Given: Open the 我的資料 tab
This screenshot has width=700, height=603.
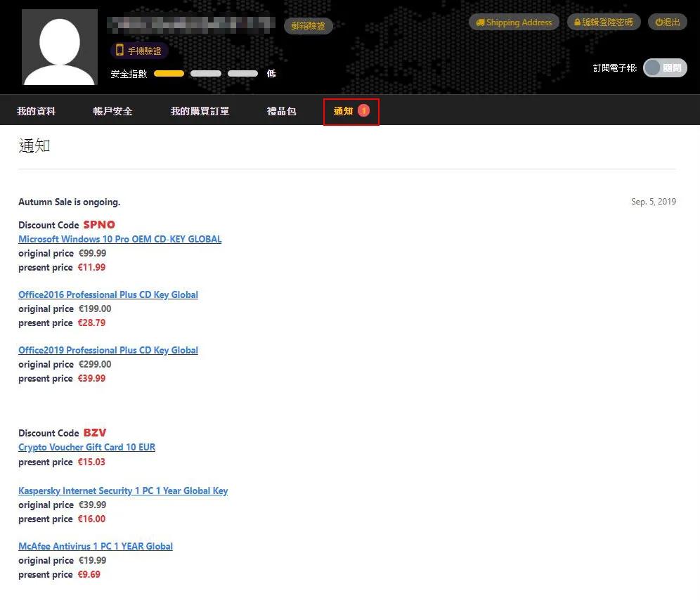Looking at the screenshot, I should pos(36,111).
